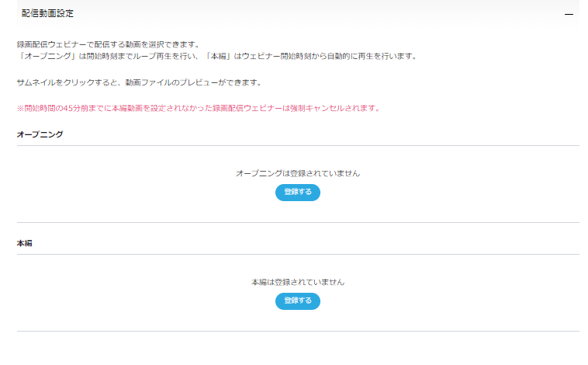Click the divider line below オープニング heading
Screen dimensions: 588x365
click(297, 145)
